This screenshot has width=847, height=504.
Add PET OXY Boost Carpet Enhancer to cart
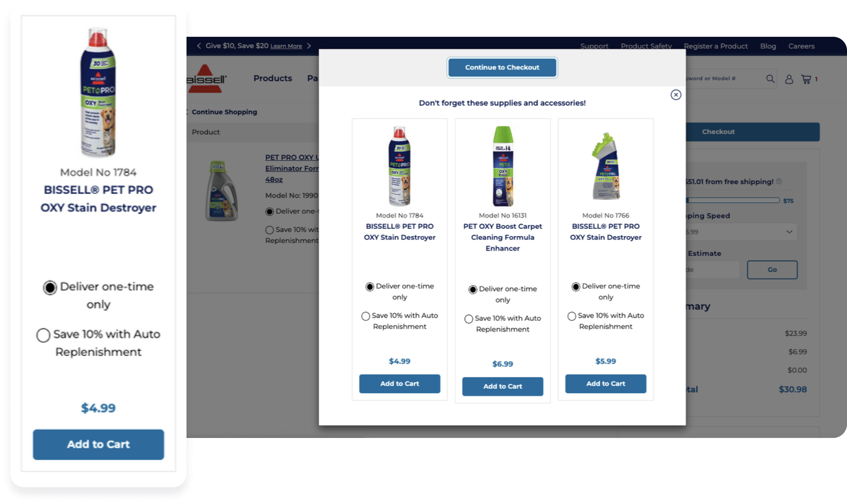tap(502, 386)
